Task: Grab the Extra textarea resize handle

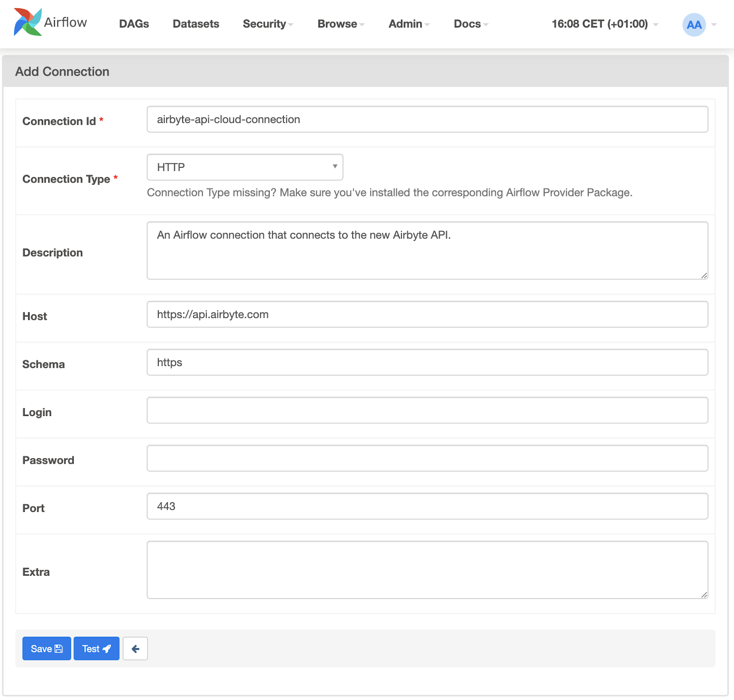Action: pos(704,594)
